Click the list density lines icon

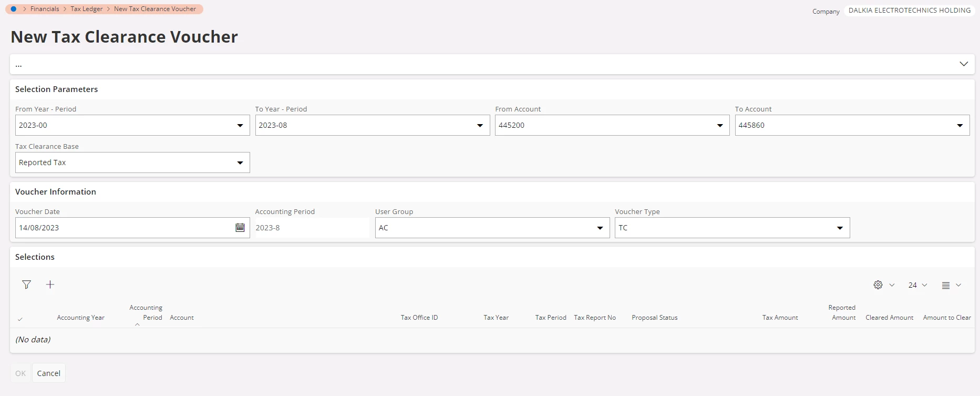(946, 285)
